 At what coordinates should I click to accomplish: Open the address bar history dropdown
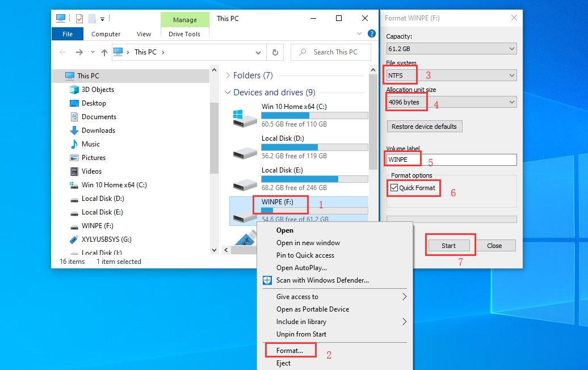point(258,52)
